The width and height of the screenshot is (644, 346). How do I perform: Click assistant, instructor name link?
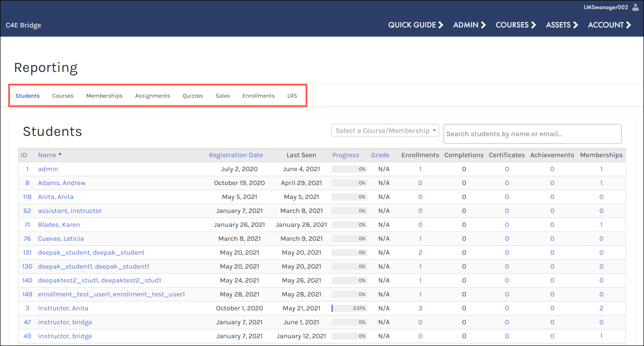click(70, 211)
